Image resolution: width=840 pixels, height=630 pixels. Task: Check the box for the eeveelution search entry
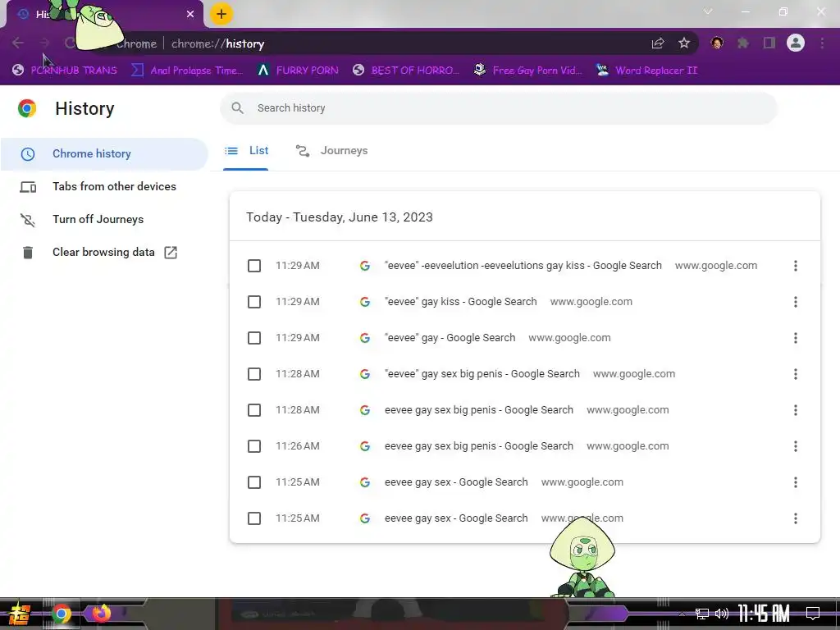pyautogui.click(x=254, y=266)
